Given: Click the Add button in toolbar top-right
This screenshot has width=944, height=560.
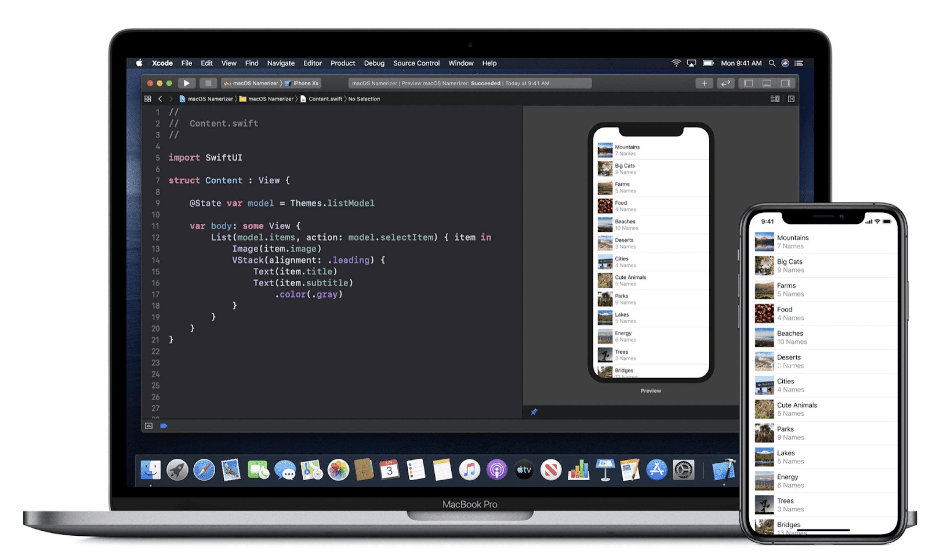Looking at the screenshot, I should pos(704,83).
